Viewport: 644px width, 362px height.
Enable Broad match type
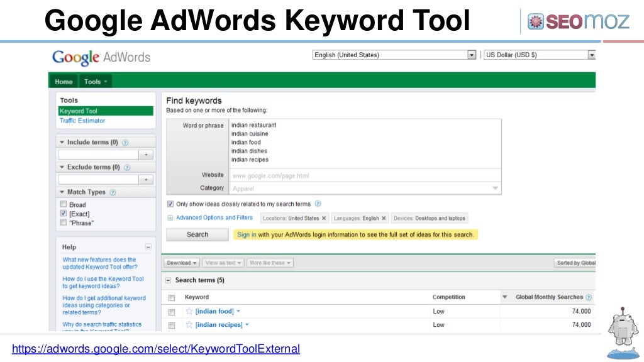click(x=64, y=204)
